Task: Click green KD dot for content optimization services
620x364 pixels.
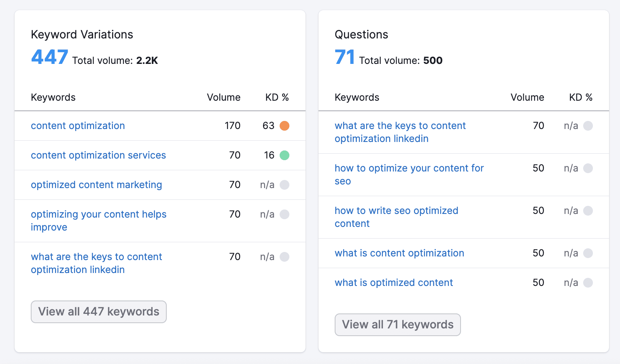Action: 285,155
